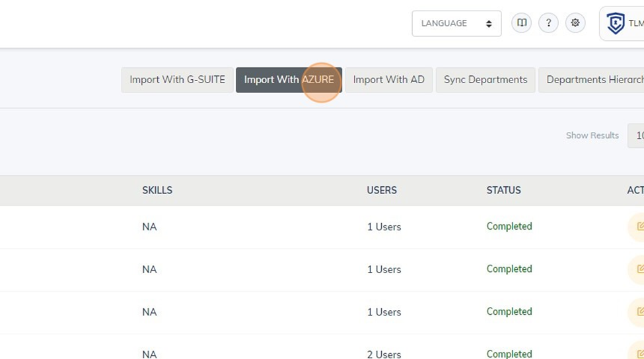644x359 pixels.
Task: Click the 2 Users cell
Action: 384,354
